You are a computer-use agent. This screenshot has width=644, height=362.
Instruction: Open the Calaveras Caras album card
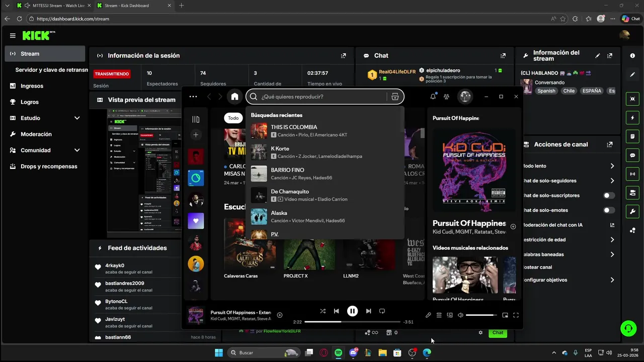pyautogui.click(x=250, y=250)
